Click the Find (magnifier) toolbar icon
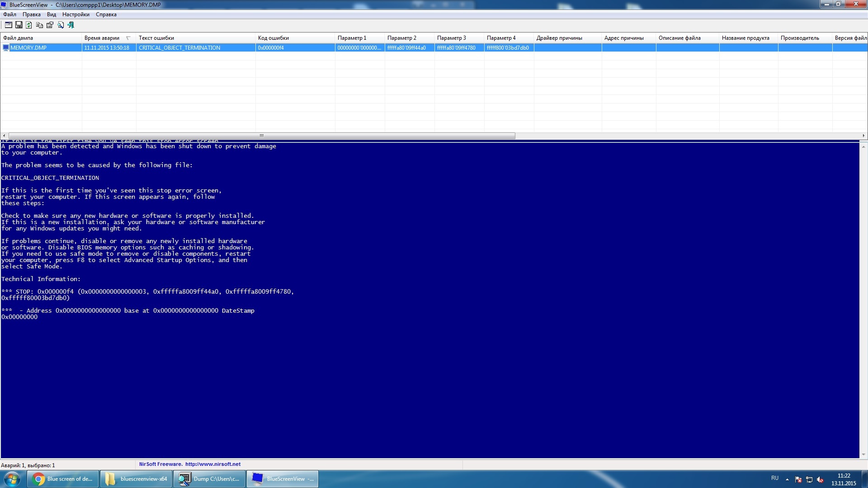The width and height of the screenshot is (868, 488). (x=61, y=25)
